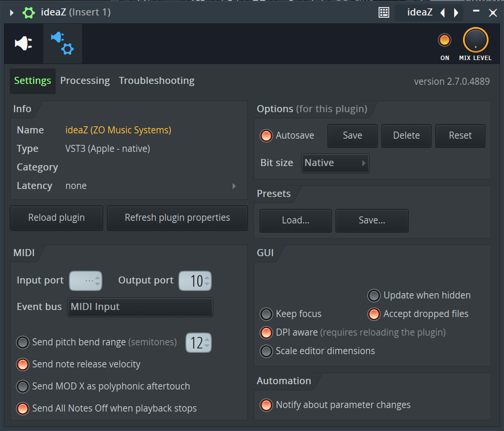Viewport: 504px width, 431px height.
Task: Click the ideaZ preset name in title bar
Action: [x=419, y=12]
